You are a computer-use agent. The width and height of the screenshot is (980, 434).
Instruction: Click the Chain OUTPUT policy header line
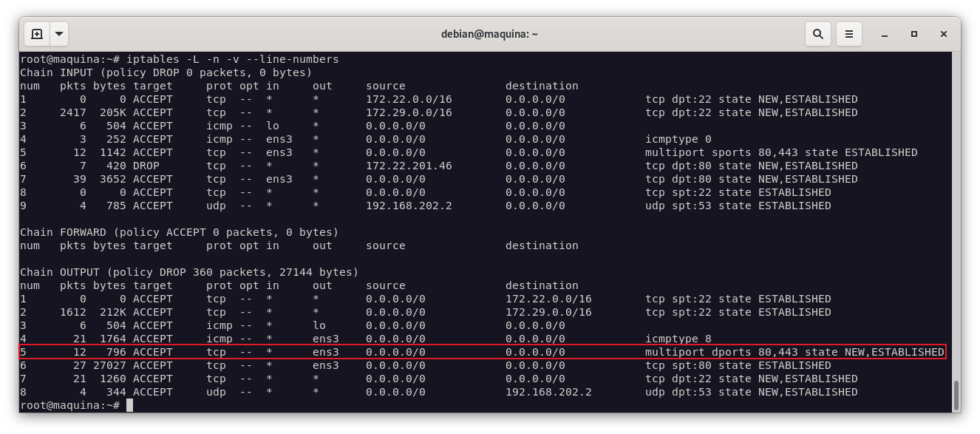pyautogui.click(x=188, y=272)
